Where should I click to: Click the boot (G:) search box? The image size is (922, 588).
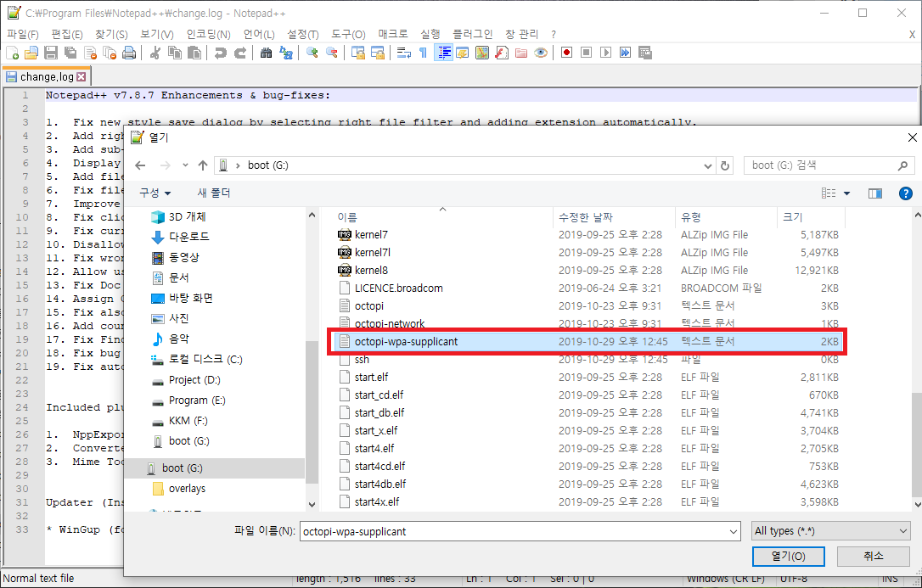click(829, 165)
